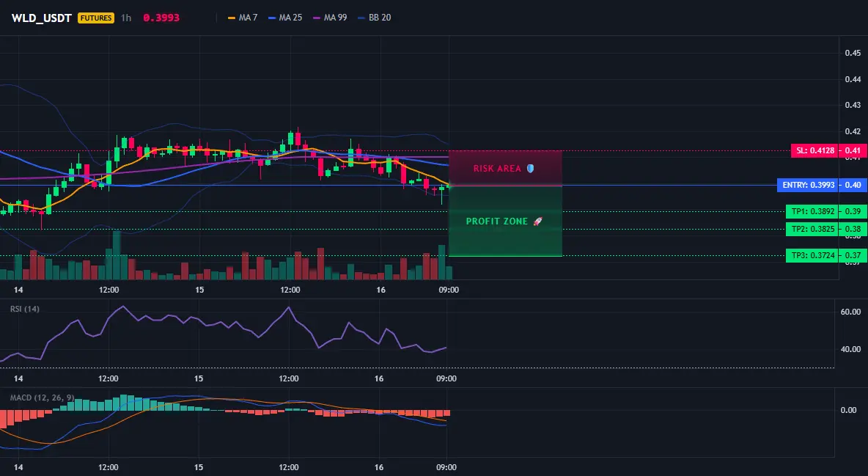Click the 0.00 MACD axis value
The height and width of the screenshot is (476, 868).
tap(849, 410)
